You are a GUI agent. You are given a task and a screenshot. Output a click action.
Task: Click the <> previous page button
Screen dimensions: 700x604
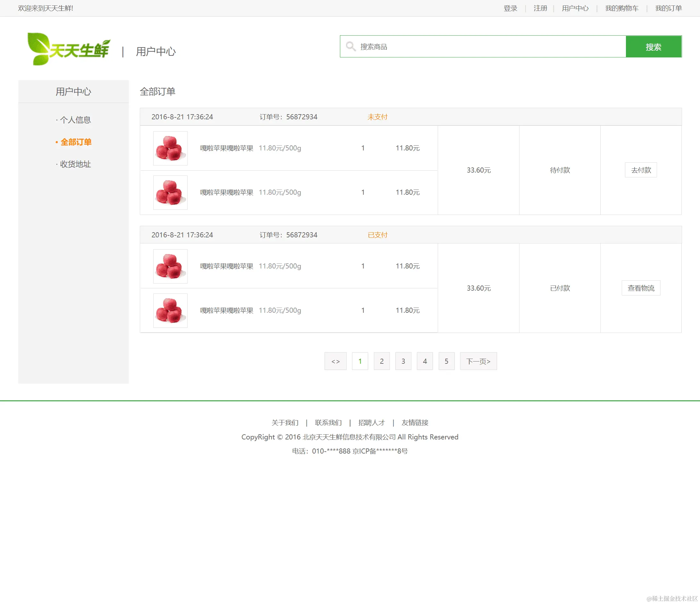pos(335,361)
